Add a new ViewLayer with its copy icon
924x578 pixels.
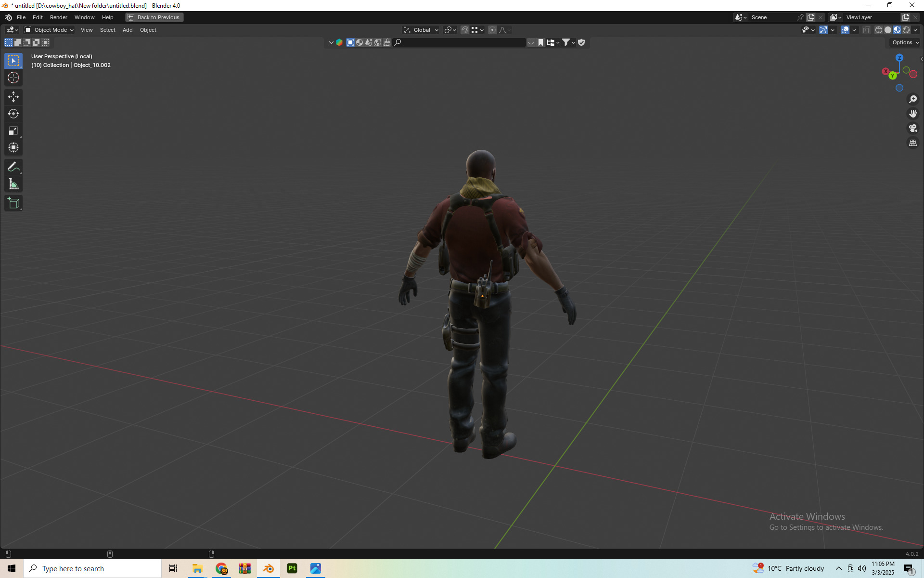pos(906,17)
